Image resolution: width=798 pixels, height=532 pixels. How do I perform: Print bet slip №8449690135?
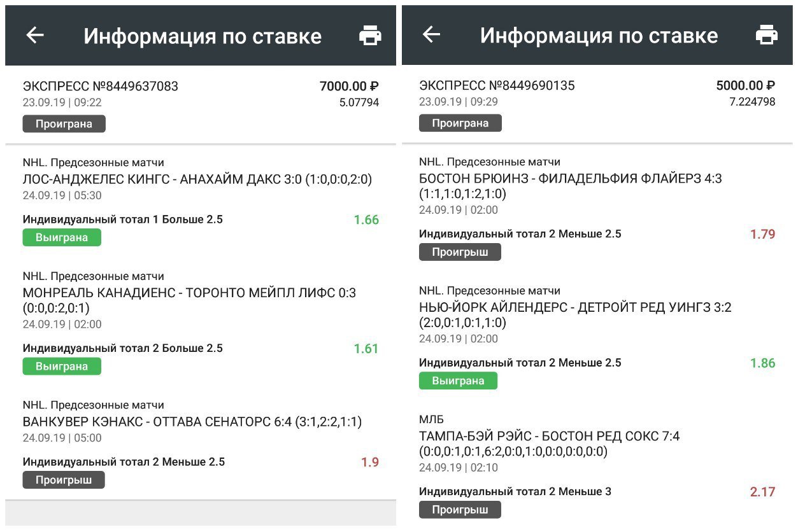click(x=767, y=35)
